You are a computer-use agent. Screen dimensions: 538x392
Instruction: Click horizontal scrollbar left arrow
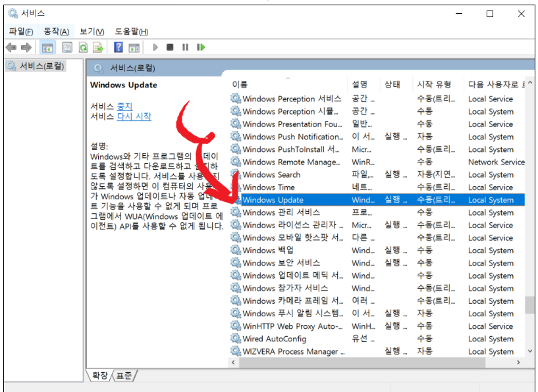click(233, 362)
